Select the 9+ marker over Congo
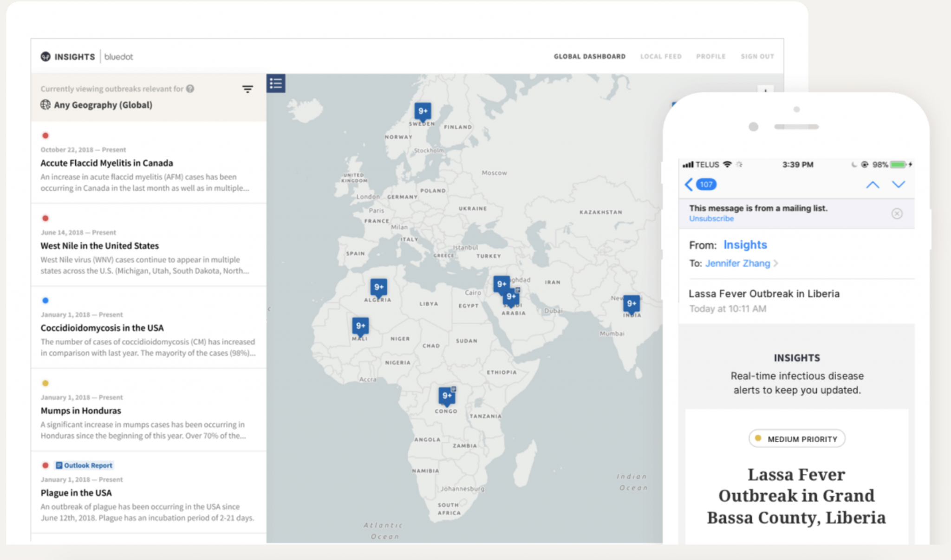 coord(447,396)
